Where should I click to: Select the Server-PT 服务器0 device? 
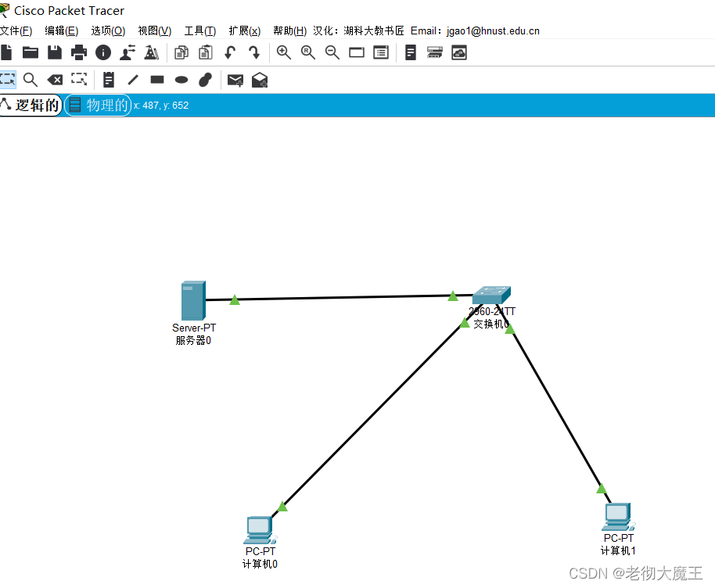tap(193, 300)
